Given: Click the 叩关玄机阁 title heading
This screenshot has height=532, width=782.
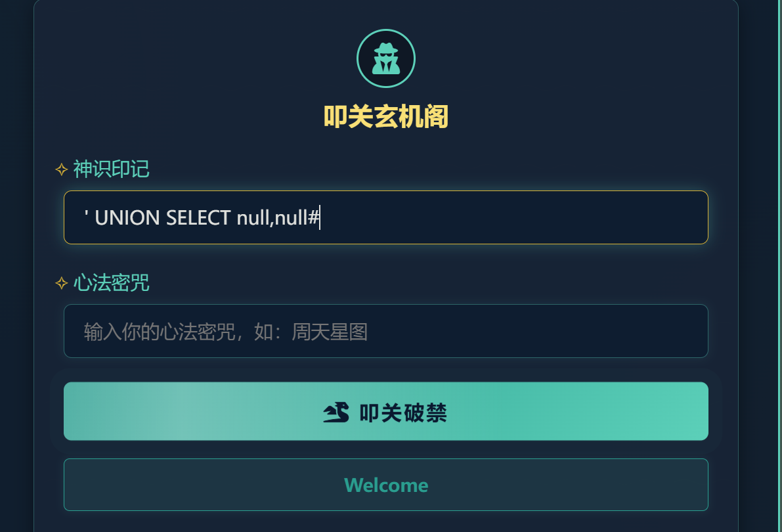Looking at the screenshot, I should 386,118.
